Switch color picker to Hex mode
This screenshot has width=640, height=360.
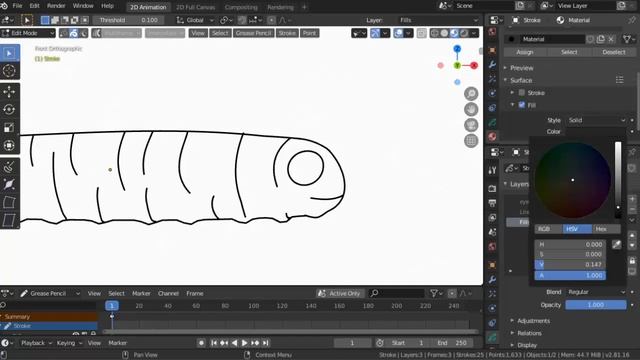pyautogui.click(x=606, y=229)
